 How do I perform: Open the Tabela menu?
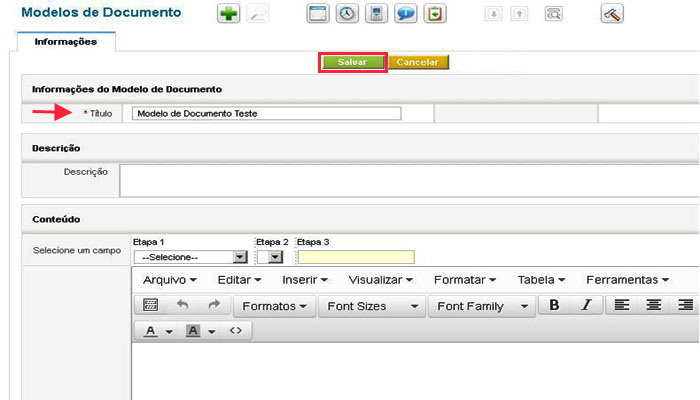(541, 280)
